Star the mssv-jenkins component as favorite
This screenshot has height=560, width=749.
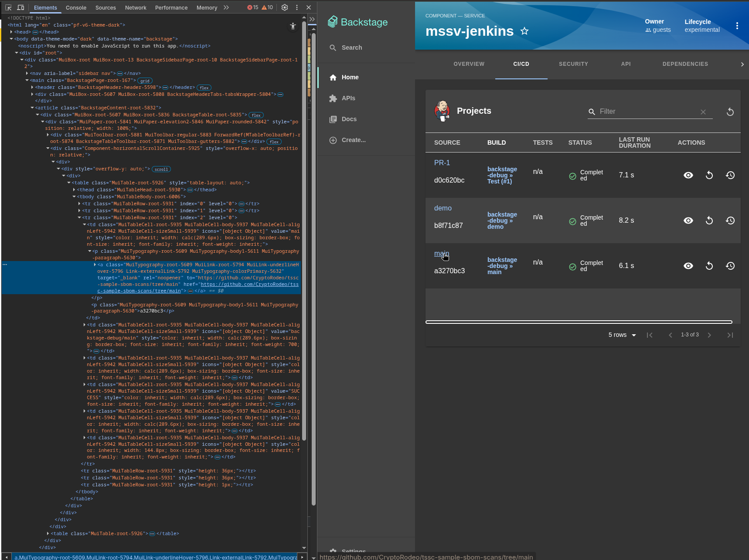coord(524,31)
